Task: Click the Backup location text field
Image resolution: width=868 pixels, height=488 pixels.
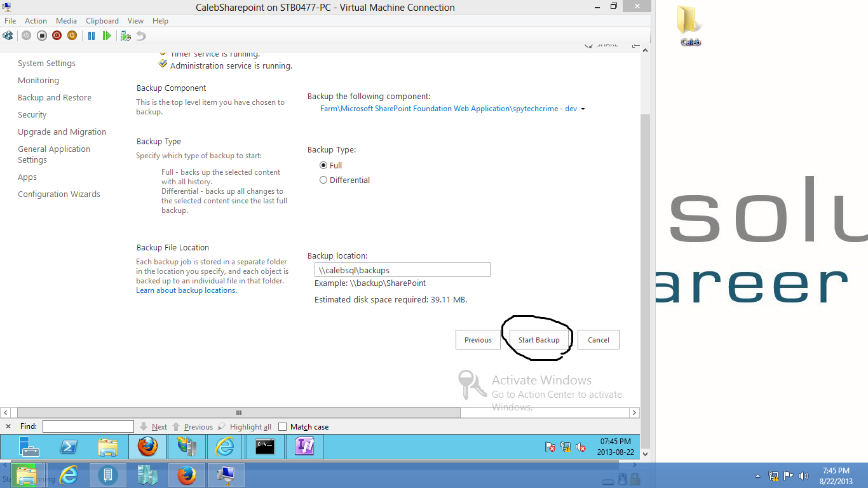Action: pyautogui.click(x=402, y=270)
